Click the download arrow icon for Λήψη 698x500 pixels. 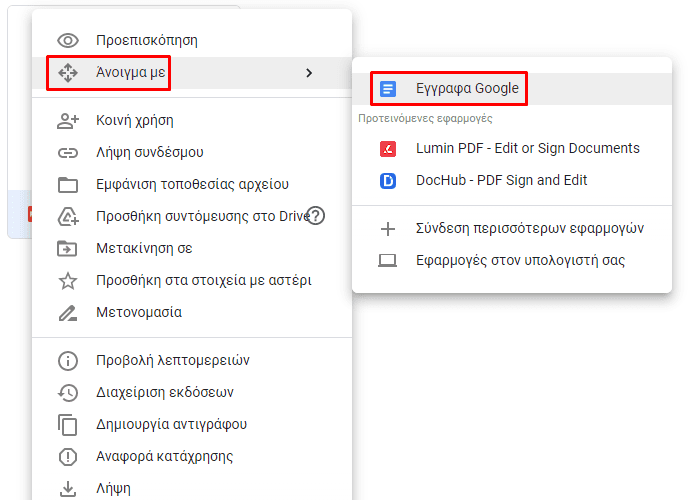pyautogui.click(x=68, y=488)
